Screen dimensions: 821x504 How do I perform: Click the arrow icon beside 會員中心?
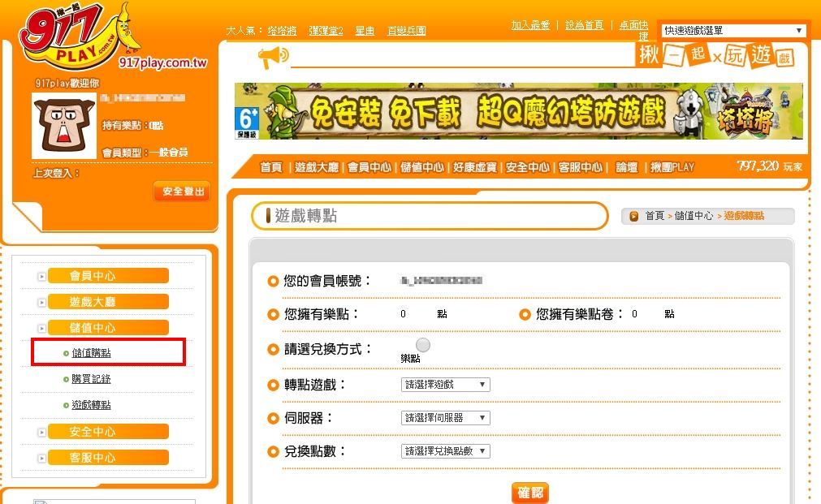click(42, 276)
